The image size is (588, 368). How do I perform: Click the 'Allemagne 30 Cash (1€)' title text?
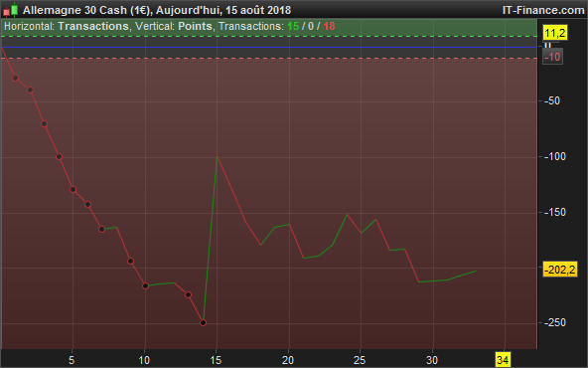(x=87, y=10)
